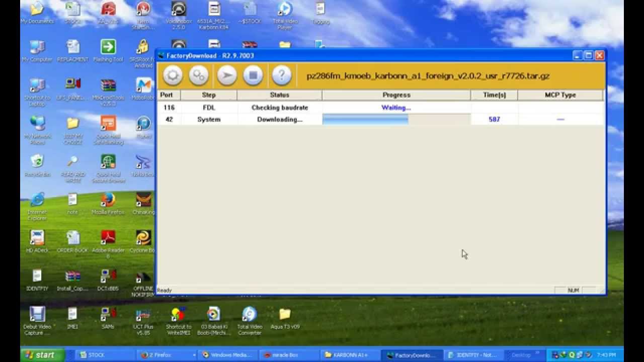Switch to Firefox taskbar group
The image size is (644, 362).
167,355
